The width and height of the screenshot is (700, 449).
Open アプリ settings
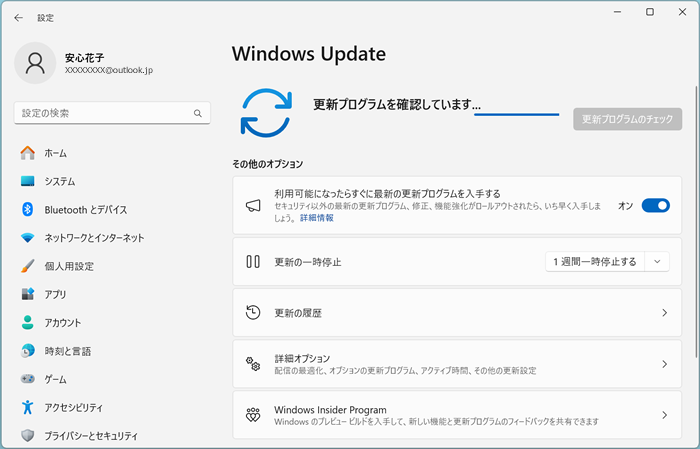click(x=55, y=294)
